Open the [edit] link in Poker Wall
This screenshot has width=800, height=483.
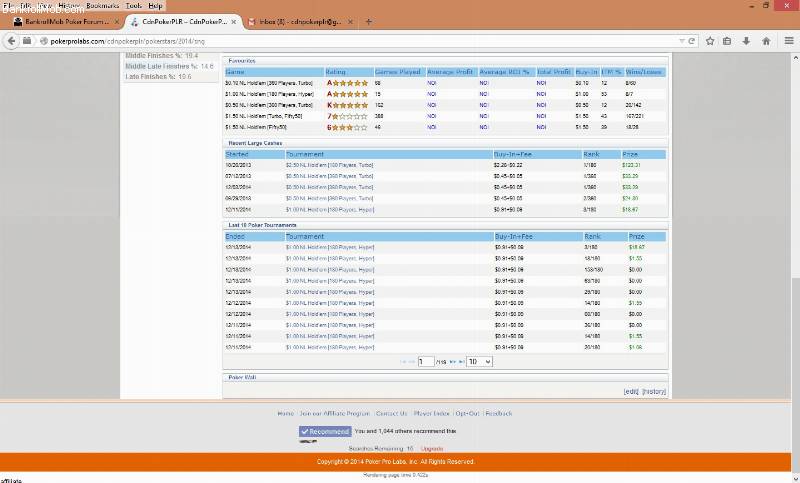pyautogui.click(x=631, y=392)
